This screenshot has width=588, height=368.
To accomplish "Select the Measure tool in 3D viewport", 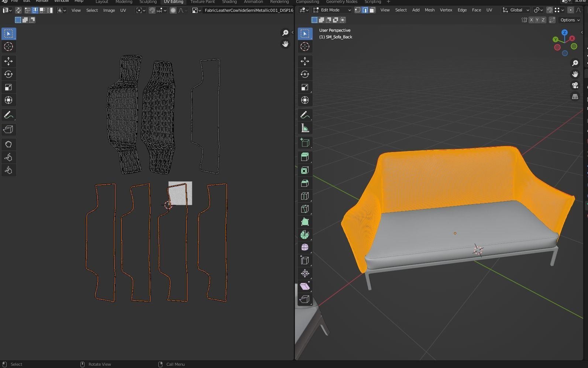I will (305, 128).
